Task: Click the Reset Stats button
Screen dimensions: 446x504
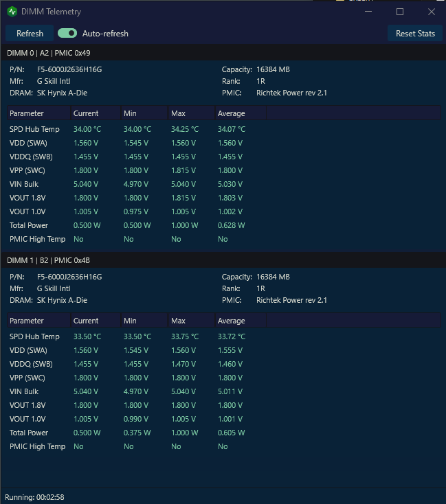Action: (415, 34)
